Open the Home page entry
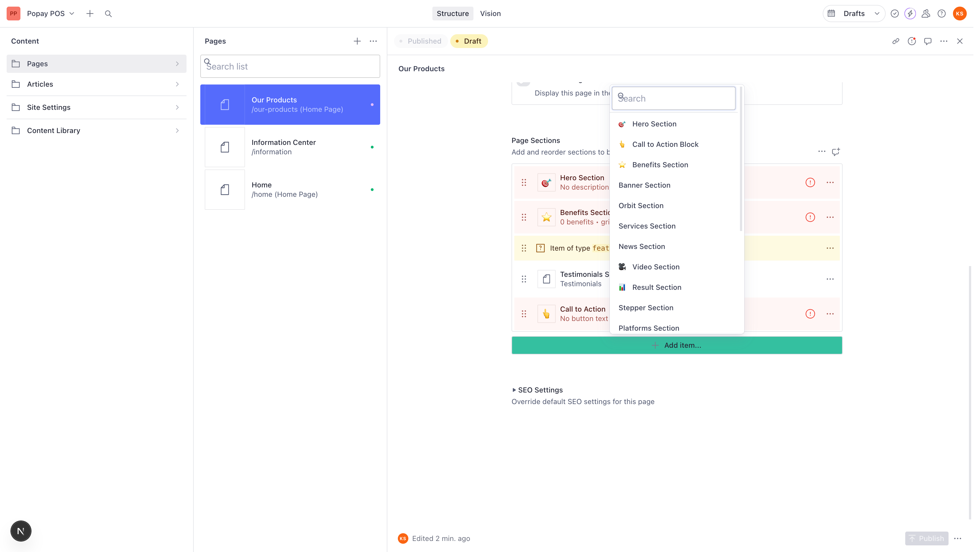Image resolution: width=980 pixels, height=552 pixels. [x=290, y=190]
